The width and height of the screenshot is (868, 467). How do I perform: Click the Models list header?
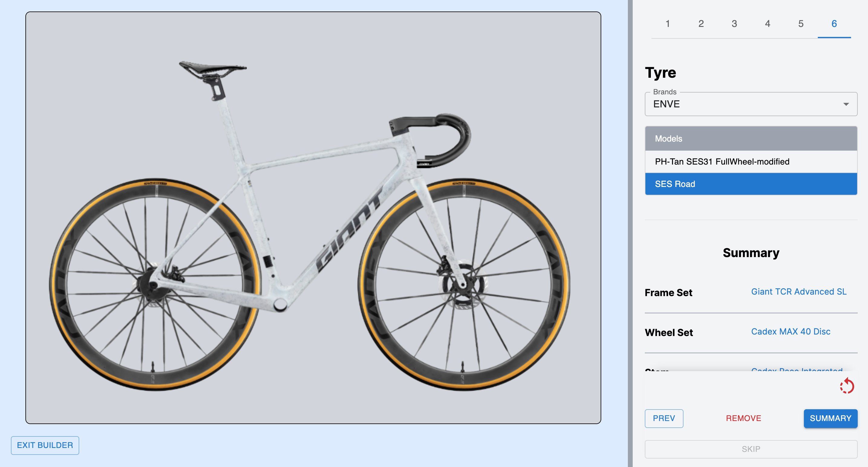[x=751, y=139]
